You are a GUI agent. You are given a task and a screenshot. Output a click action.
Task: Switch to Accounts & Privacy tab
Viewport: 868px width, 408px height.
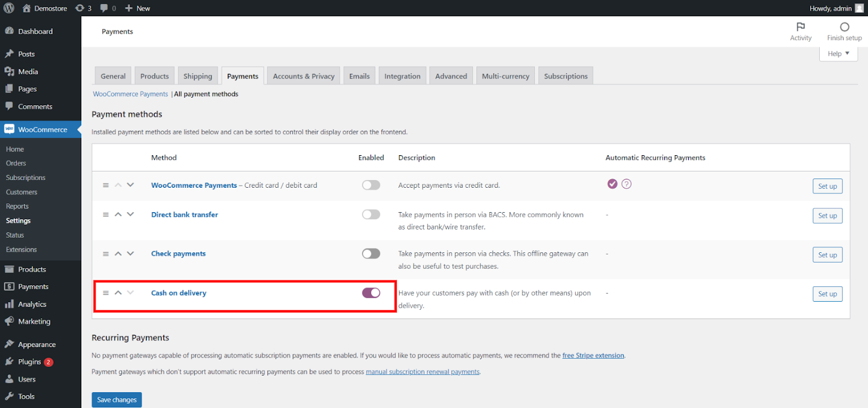(x=304, y=76)
